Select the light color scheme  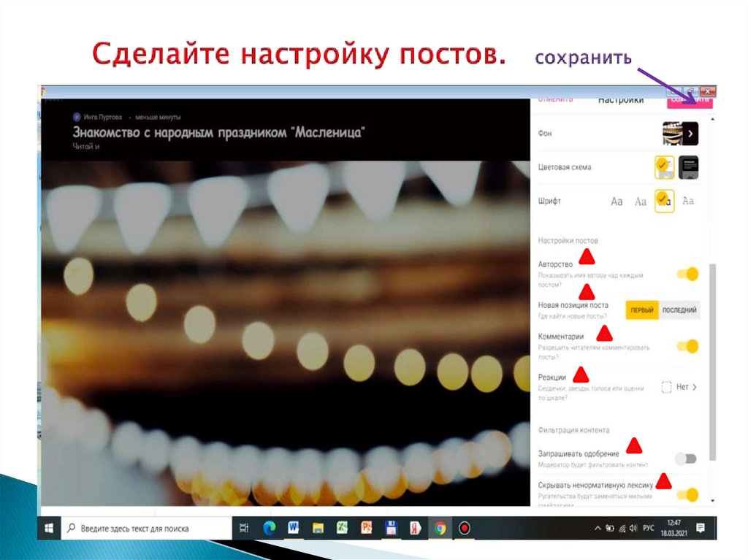click(x=664, y=167)
